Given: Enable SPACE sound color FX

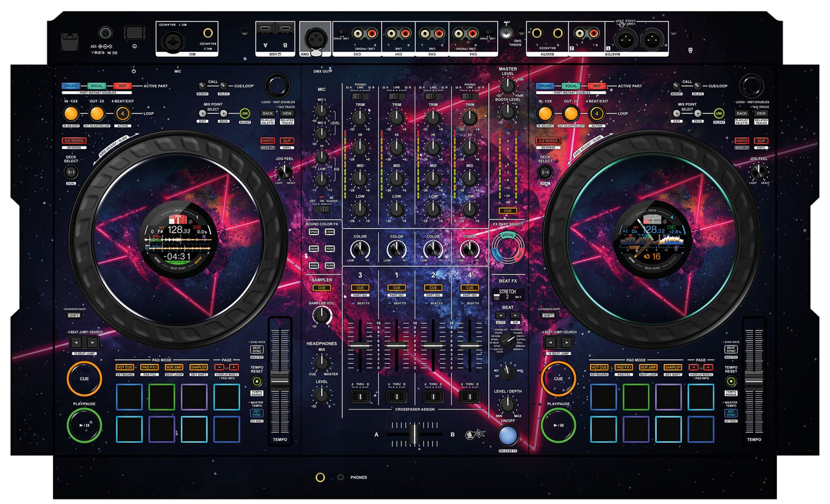Looking at the screenshot, I should (314, 231).
